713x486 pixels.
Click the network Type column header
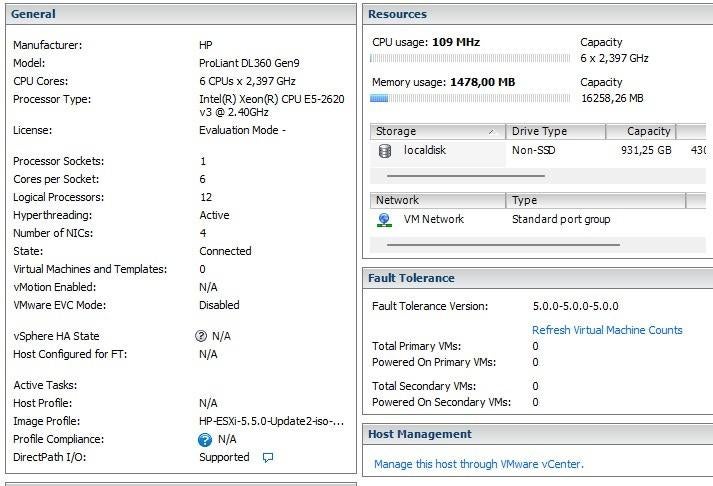click(x=595, y=200)
